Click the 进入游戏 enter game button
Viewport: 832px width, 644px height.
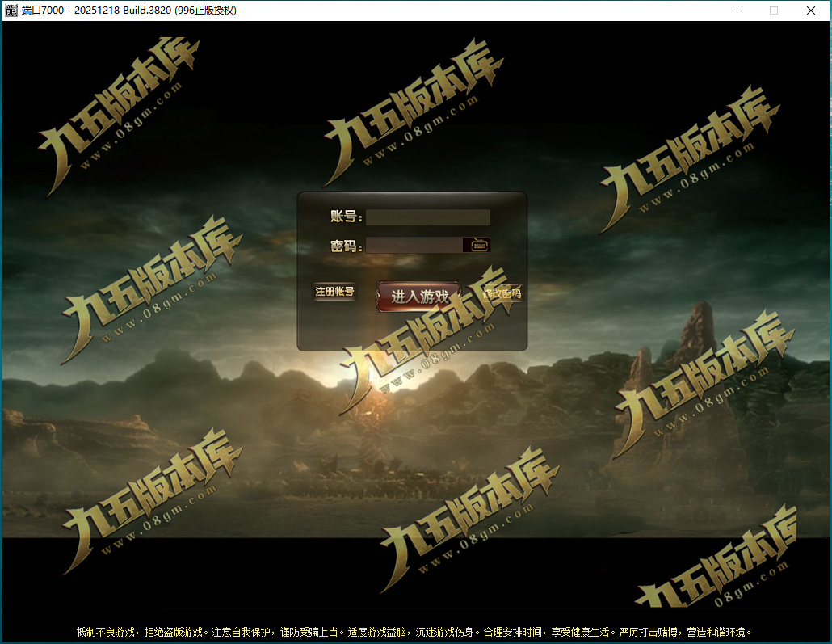(x=419, y=297)
